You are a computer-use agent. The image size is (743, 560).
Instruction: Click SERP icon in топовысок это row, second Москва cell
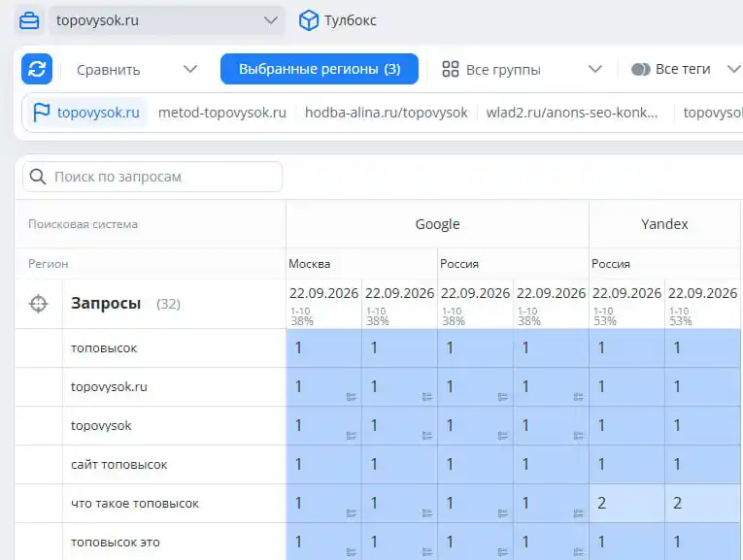427,552
